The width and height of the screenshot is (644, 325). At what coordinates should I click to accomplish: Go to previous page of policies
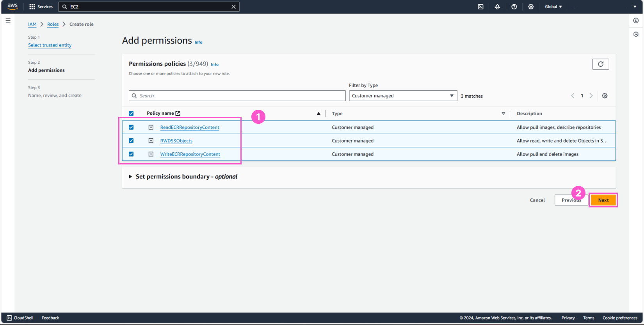pyautogui.click(x=573, y=96)
